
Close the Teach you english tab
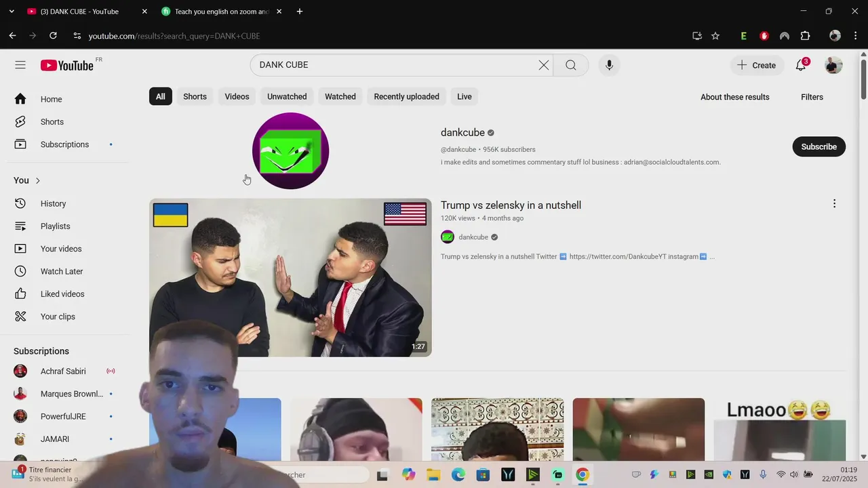(x=279, y=12)
